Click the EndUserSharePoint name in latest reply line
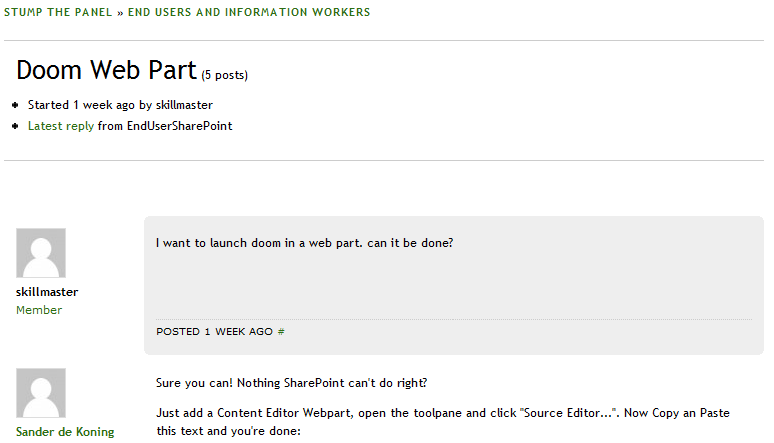This screenshot has width=774, height=443. [x=179, y=126]
